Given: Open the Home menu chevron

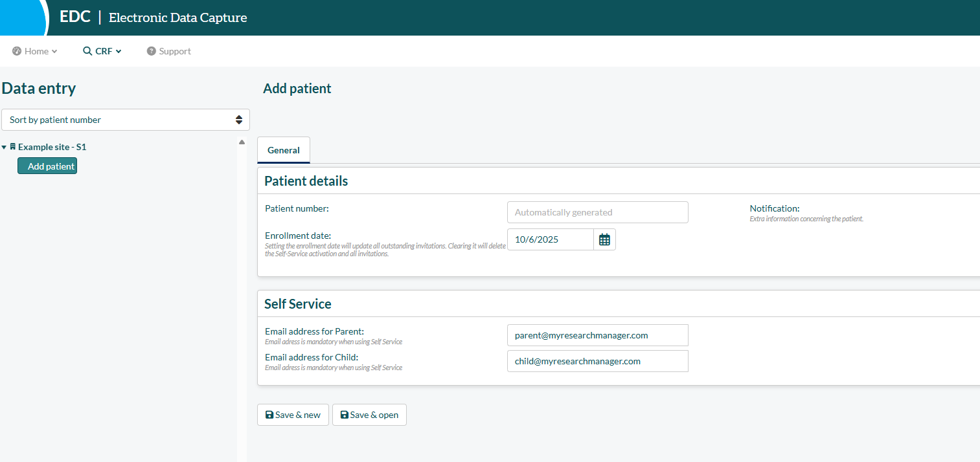Looking at the screenshot, I should click(x=54, y=51).
